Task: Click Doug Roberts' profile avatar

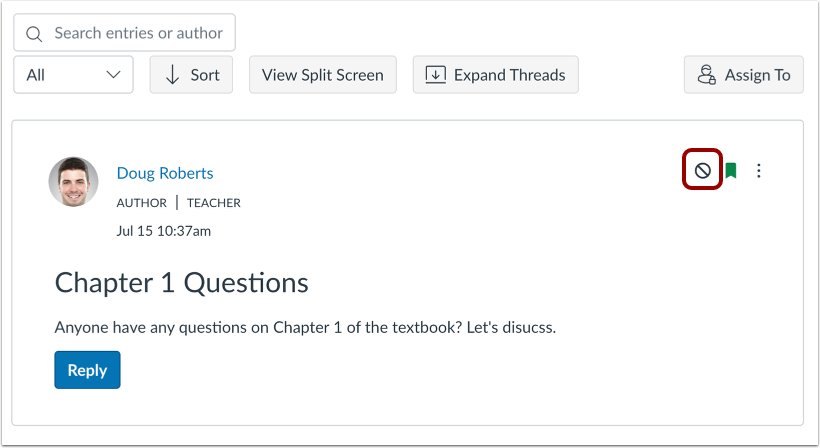Action: tap(74, 182)
